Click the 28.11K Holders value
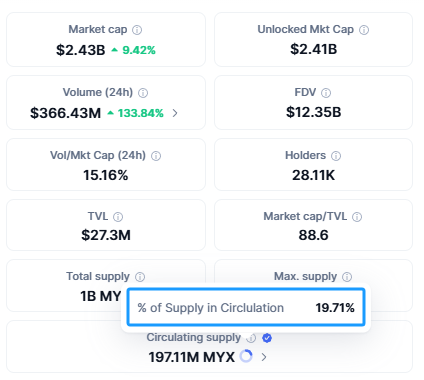The image size is (424, 380). [x=314, y=175]
